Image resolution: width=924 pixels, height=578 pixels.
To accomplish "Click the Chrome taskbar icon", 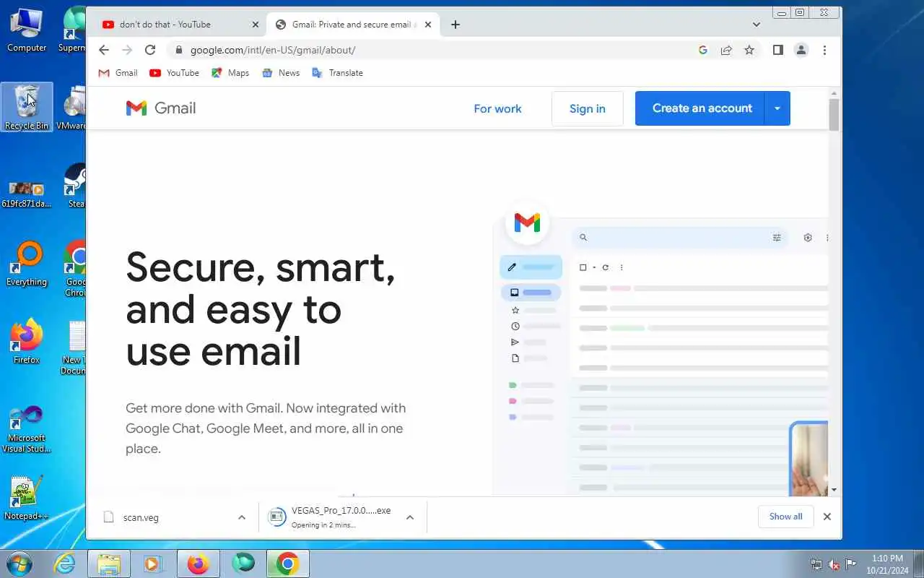I will tap(287, 564).
